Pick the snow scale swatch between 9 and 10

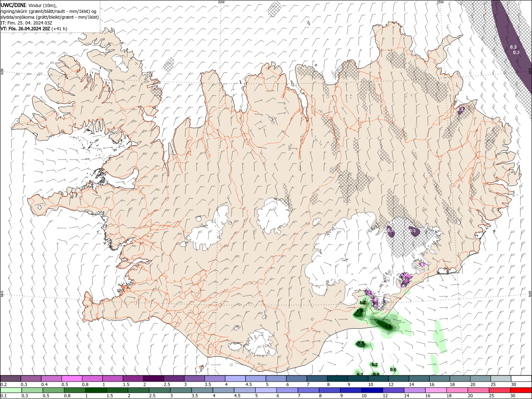pyautogui.click(x=357, y=379)
